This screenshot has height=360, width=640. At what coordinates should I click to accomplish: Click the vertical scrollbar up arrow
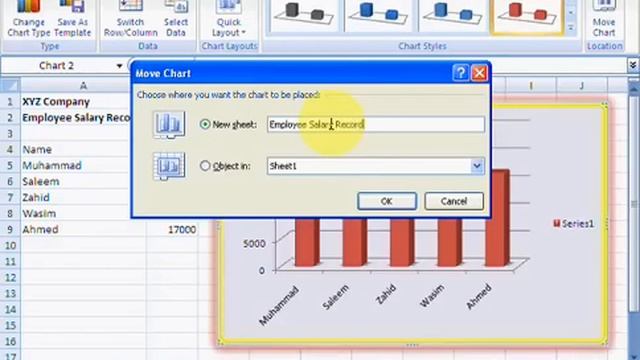tap(633, 87)
